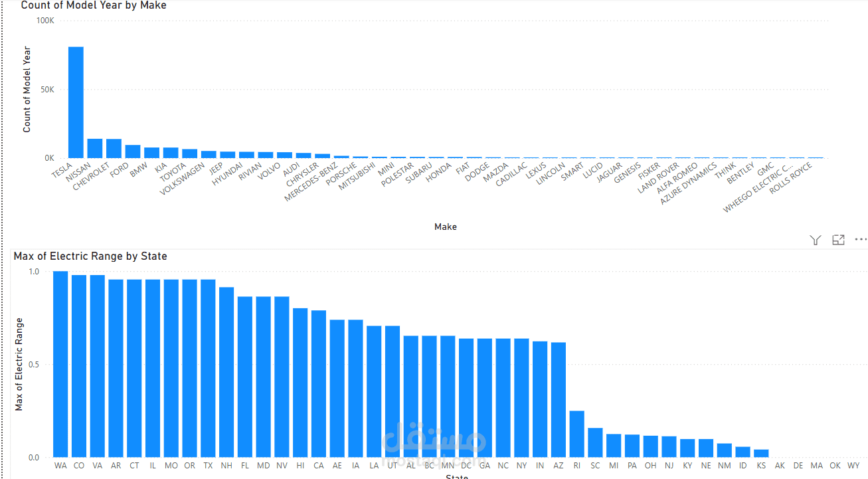Select the BMW bar
The image size is (868, 479).
pos(152,153)
